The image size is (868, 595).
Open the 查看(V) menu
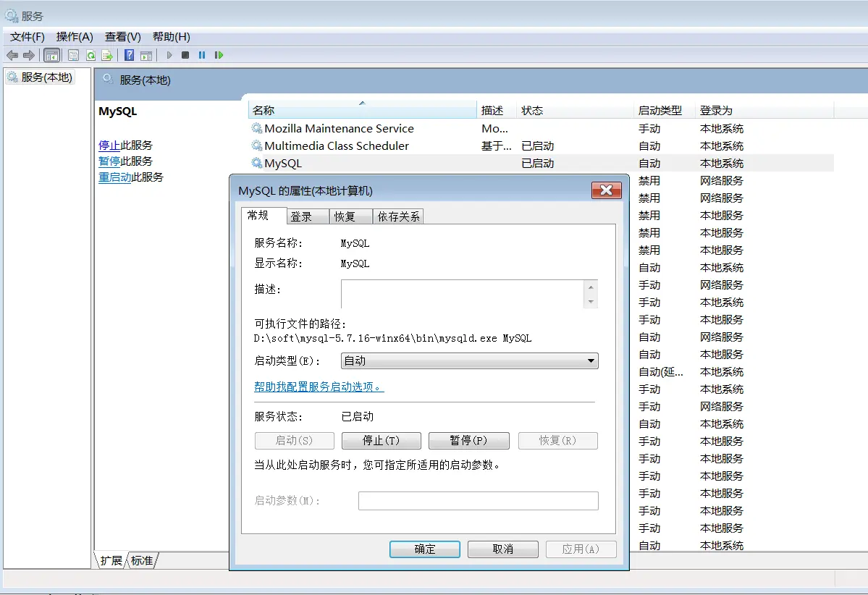pos(122,36)
